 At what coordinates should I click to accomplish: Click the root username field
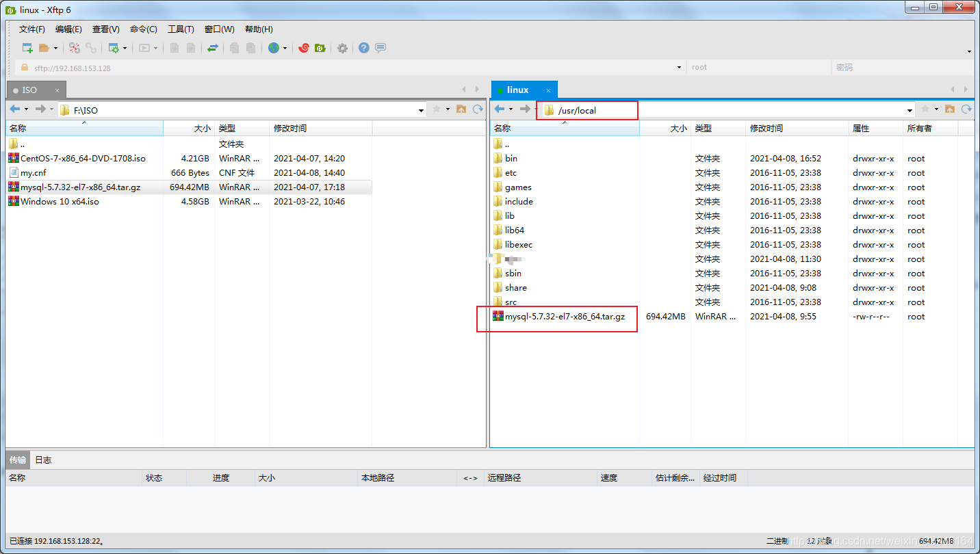pos(759,68)
